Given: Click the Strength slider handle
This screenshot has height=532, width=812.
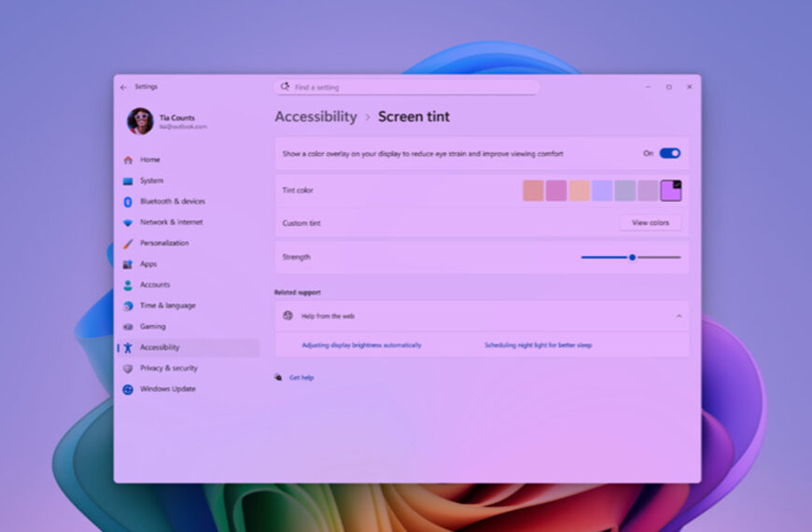Looking at the screenshot, I should [632, 258].
